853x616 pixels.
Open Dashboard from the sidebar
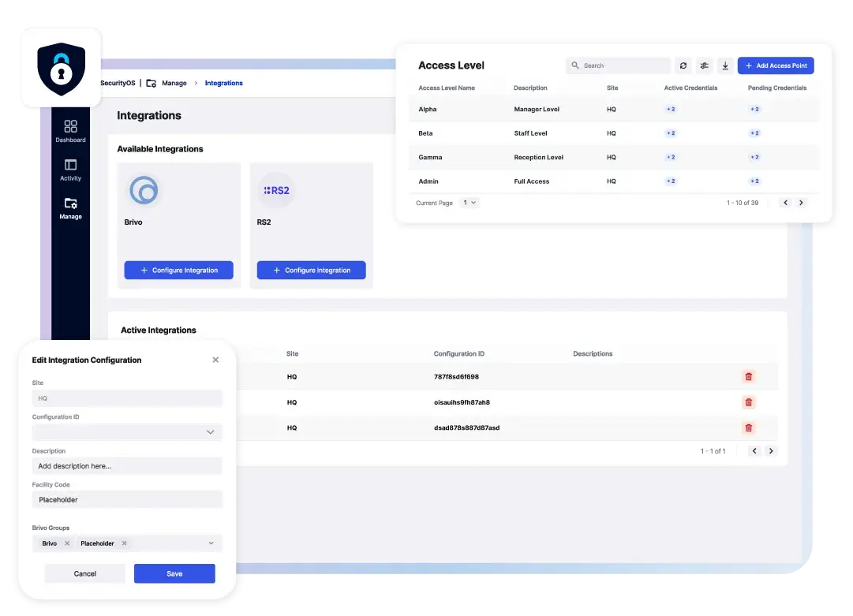[x=70, y=131]
